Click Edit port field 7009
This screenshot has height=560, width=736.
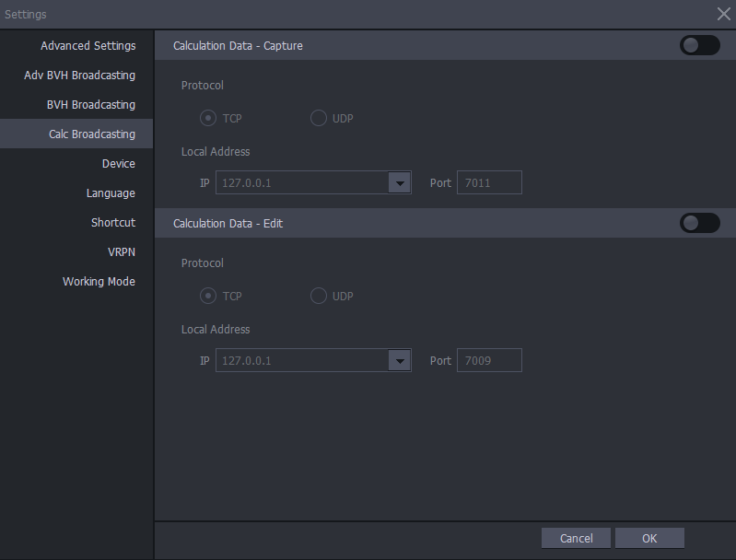(x=489, y=360)
